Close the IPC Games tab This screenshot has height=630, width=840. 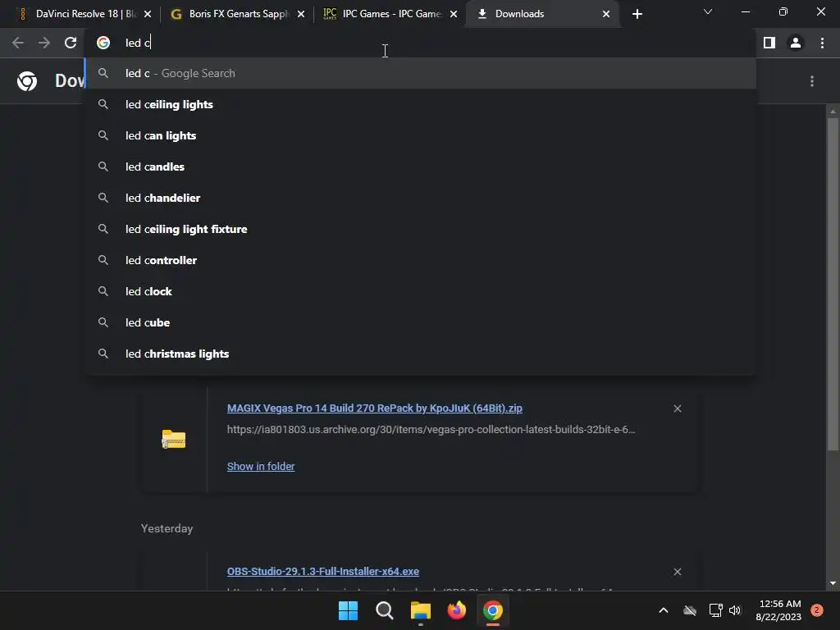[x=454, y=14]
